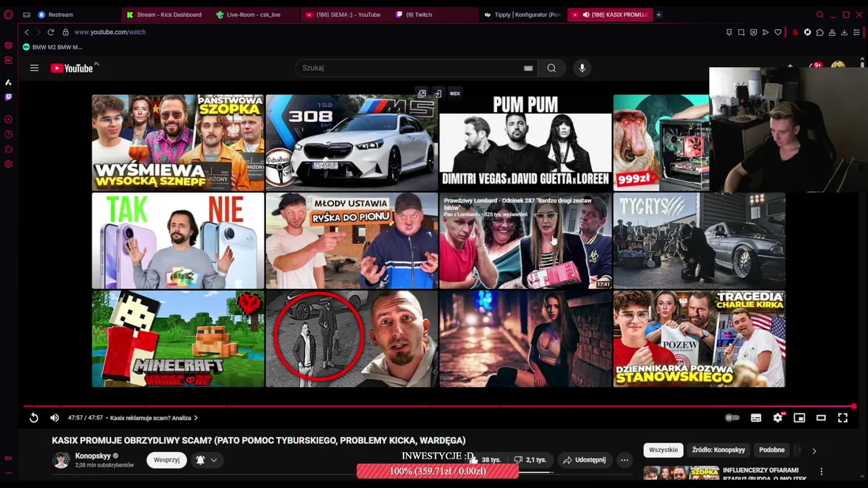868x488 pixels.
Task: Open the YouTube notifications bell with 9+ badge
Action: [814, 66]
